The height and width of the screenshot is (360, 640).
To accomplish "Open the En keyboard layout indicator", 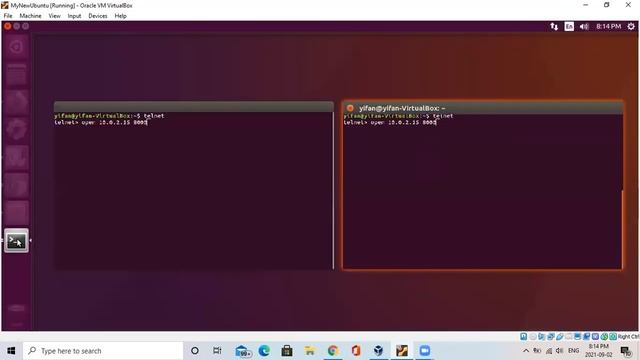I will pos(569,27).
